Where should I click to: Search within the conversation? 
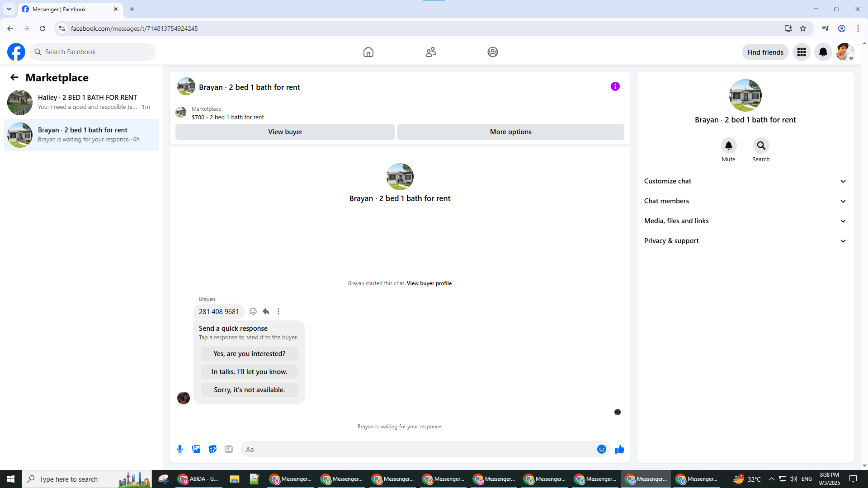761,145
